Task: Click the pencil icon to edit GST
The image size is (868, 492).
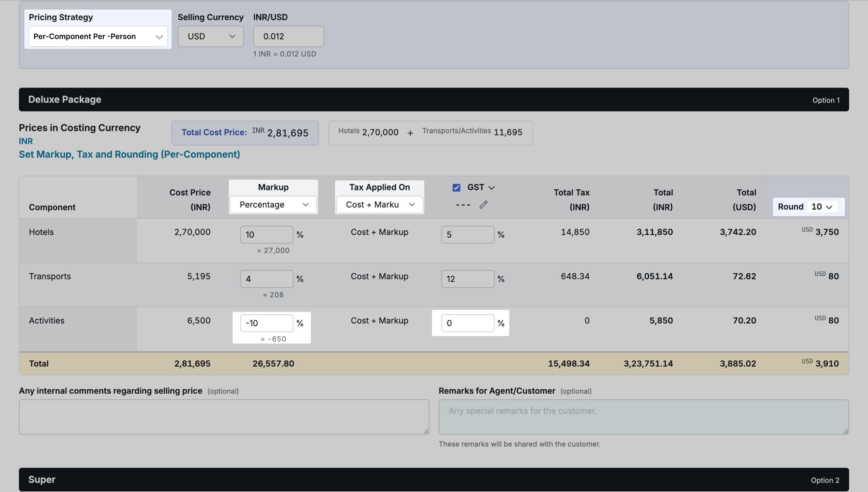Action: point(483,204)
